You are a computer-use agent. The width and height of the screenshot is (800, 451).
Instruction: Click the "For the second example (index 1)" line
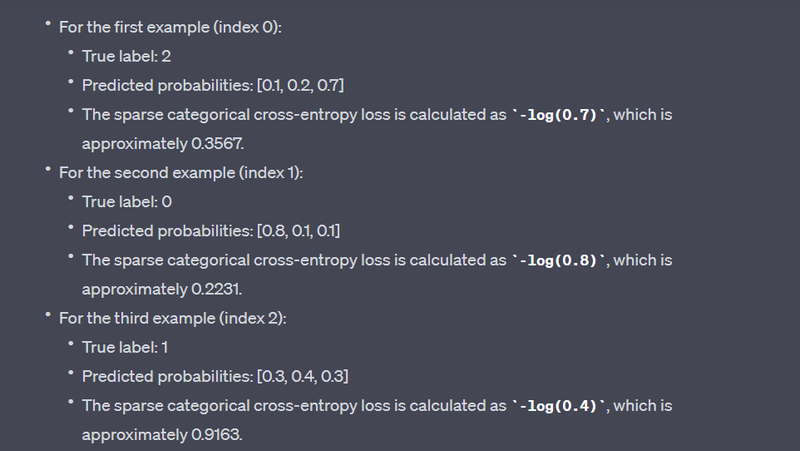[x=180, y=172]
